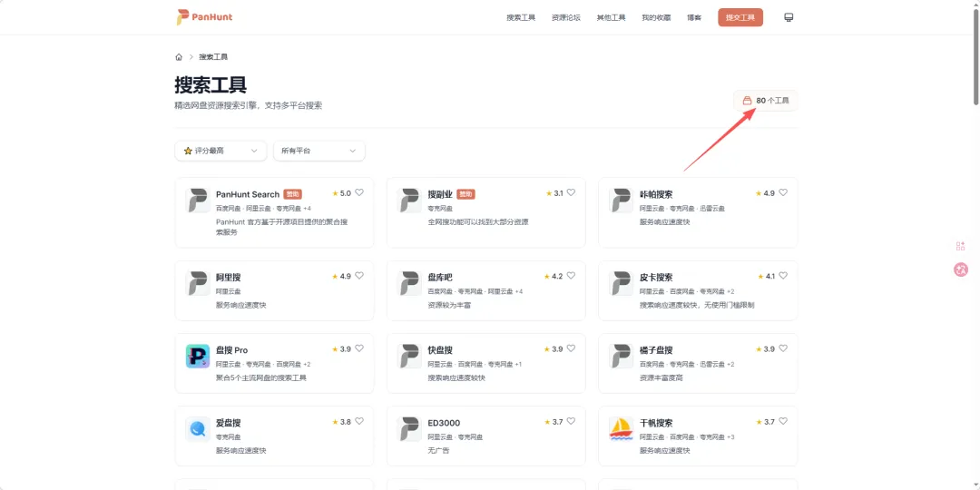The width and height of the screenshot is (980, 490).
Task: Open the 阿里搜 tool title
Action: (x=228, y=277)
